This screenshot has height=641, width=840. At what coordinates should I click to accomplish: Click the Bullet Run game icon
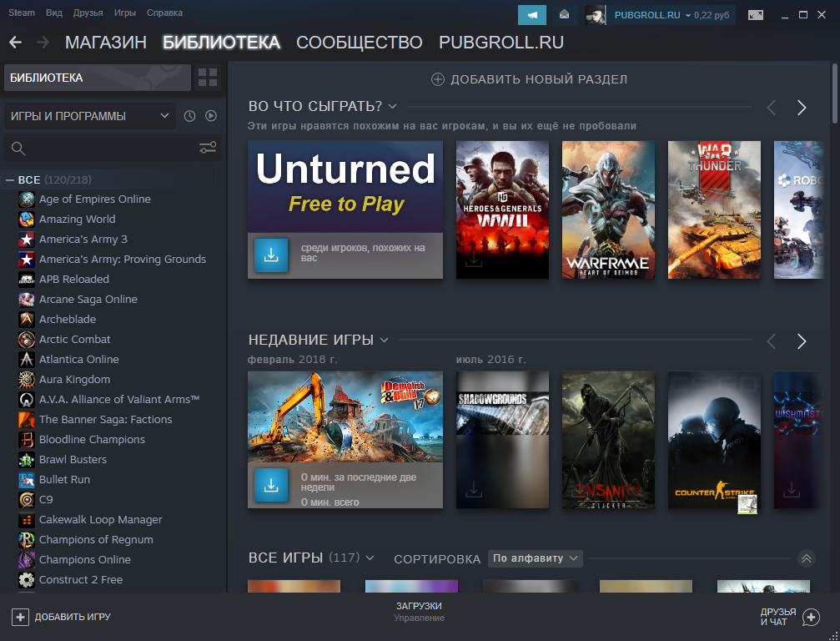(26, 480)
